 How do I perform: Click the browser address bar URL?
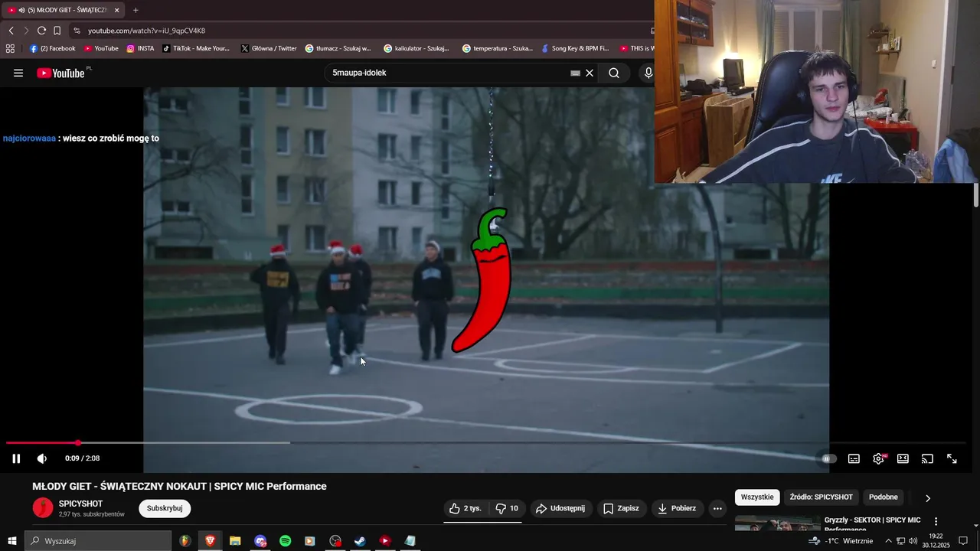pos(146,31)
